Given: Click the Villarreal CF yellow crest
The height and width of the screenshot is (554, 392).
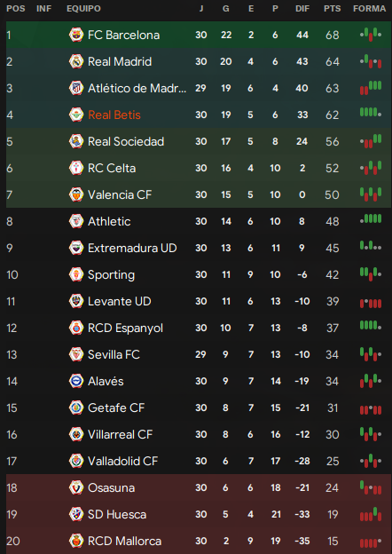Looking at the screenshot, I should pos(76,434).
